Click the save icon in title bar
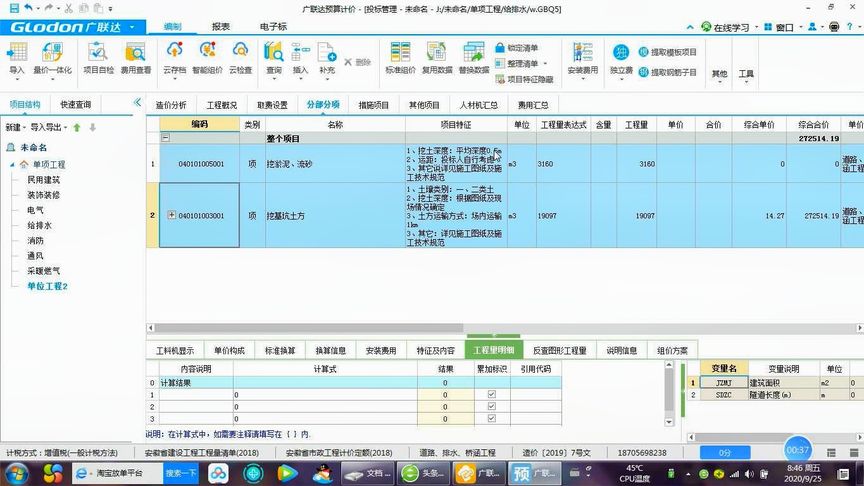864x486 pixels. (14, 8)
